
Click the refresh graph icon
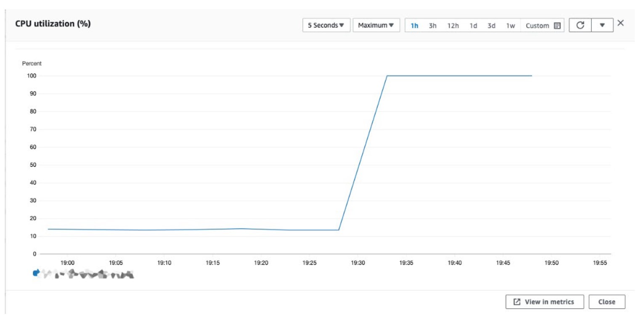coord(580,25)
